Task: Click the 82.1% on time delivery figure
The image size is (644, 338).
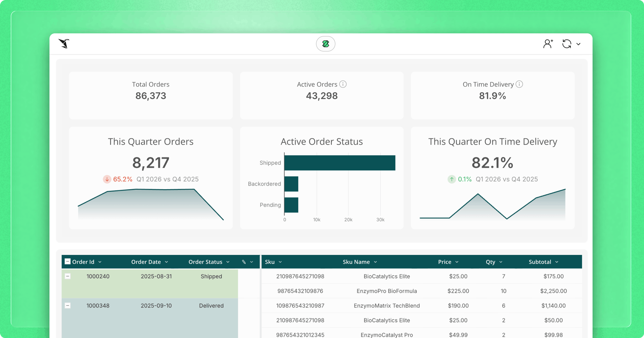Action: point(493,163)
